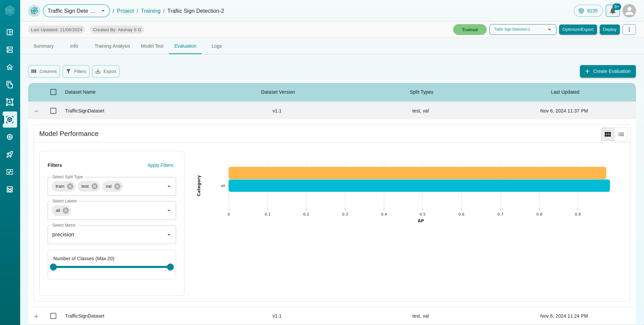This screenshot has width=644, height=325.
Task: Open the dashboard layout icon in the sidebar
Action: 10,32
